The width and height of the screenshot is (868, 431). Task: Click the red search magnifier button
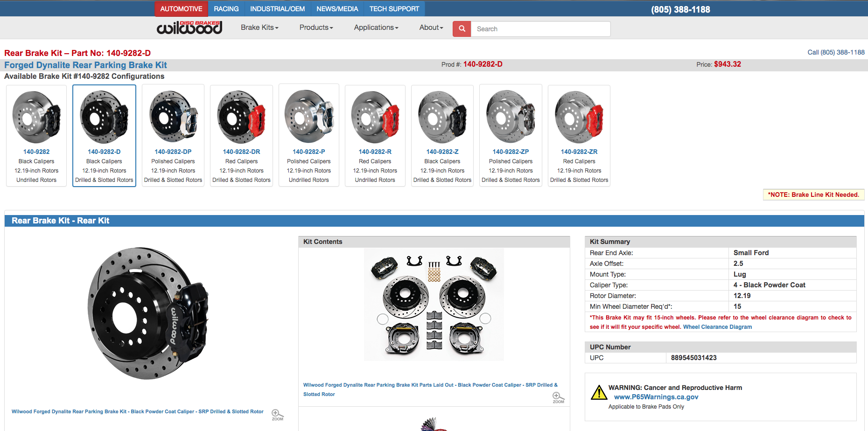click(462, 29)
